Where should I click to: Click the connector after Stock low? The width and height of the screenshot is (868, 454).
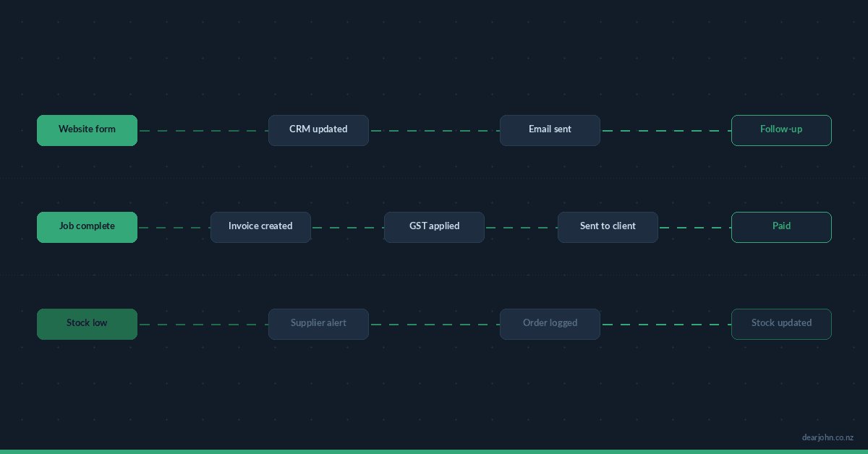[203, 323]
